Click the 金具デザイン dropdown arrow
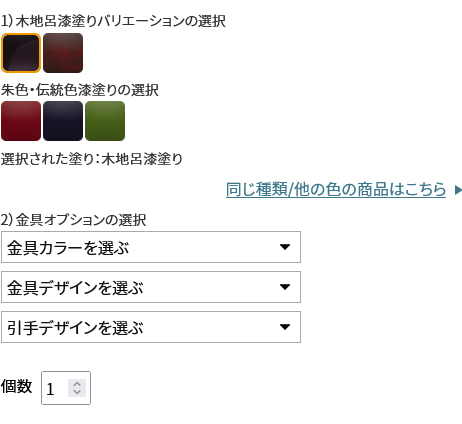The image size is (462, 424). point(285,287)
